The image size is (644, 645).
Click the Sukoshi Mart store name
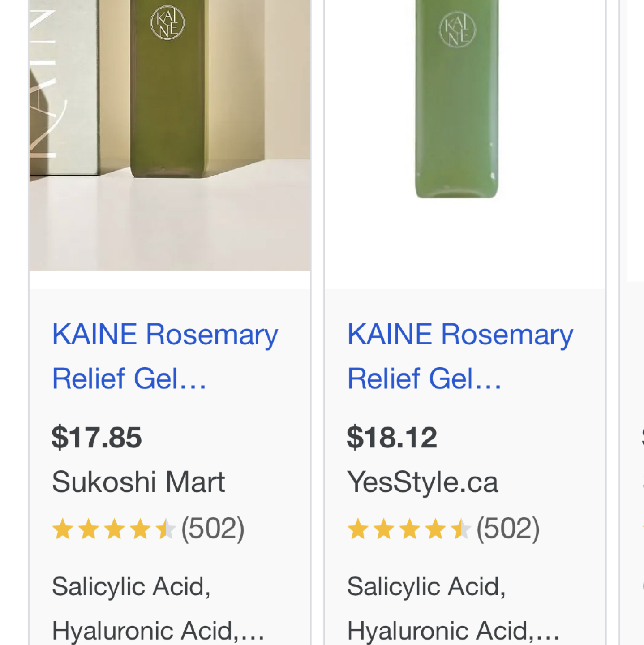point(138,482)
